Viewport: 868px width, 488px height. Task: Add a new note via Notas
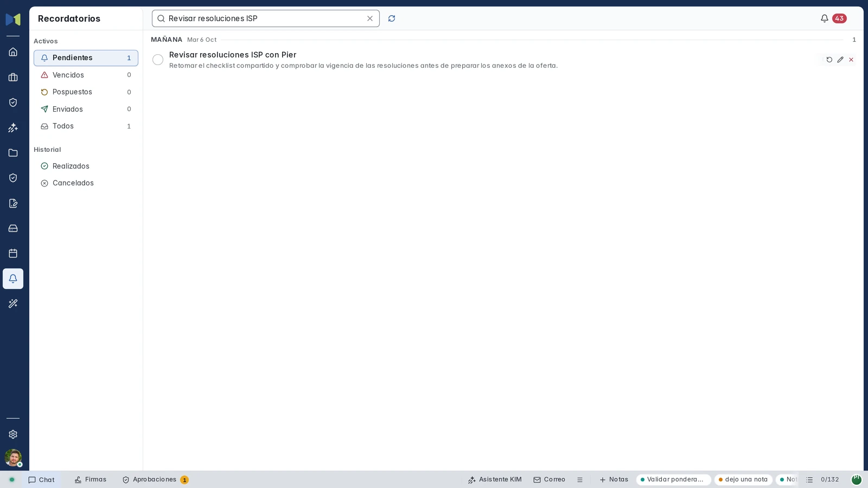click(614, 480)
